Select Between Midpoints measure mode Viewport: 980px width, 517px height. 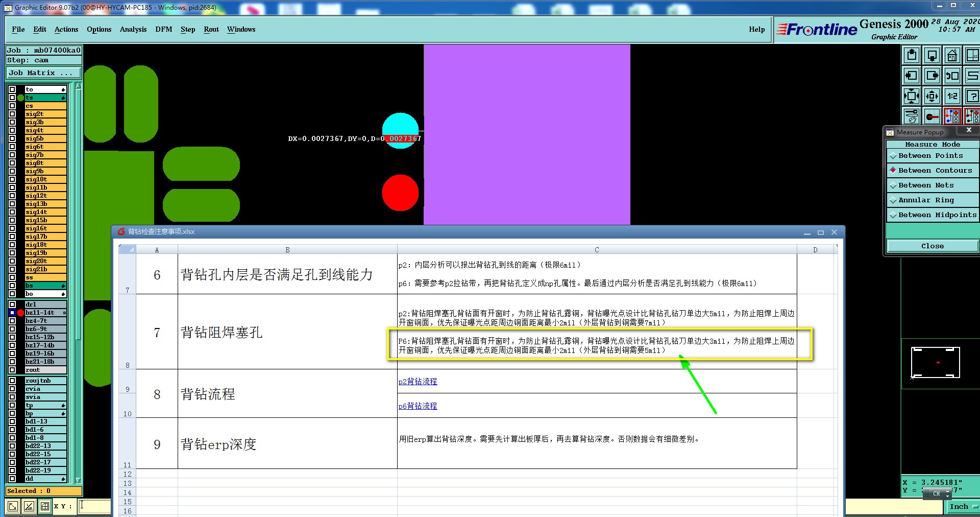933,215
